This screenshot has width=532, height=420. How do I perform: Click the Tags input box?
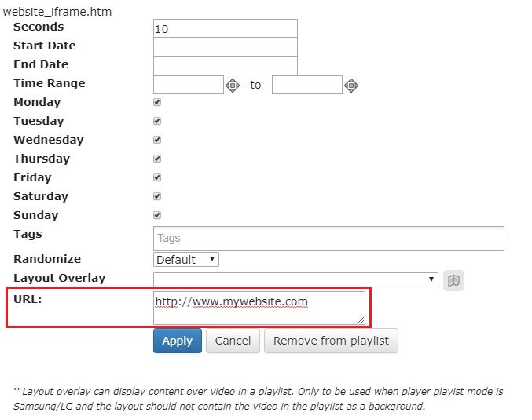click(x=328, y=239)
